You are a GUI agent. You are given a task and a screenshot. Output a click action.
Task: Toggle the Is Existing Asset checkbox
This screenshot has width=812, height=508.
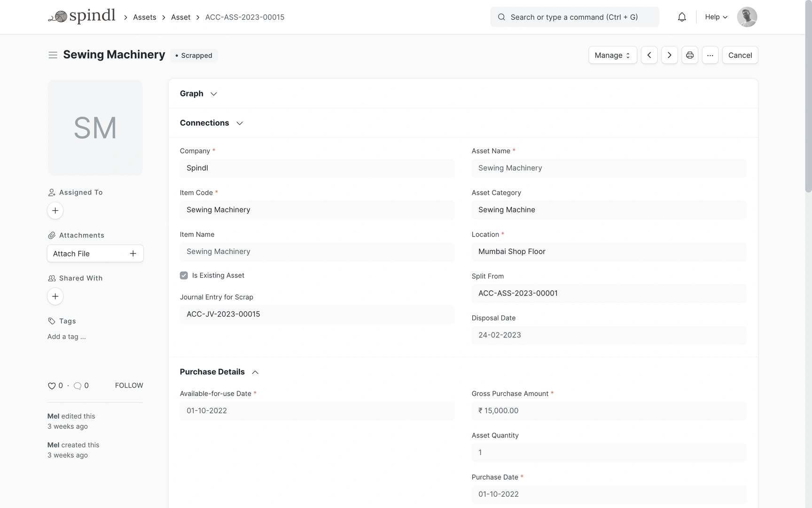point(184,276)
